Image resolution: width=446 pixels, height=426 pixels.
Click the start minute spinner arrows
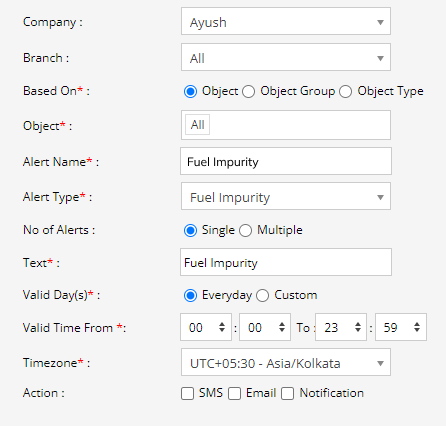pos(282,327)
